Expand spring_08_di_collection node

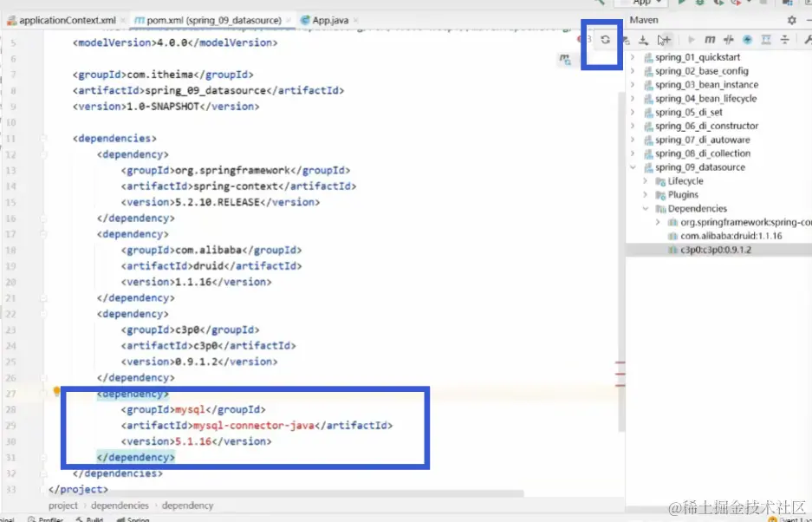click(x=633, y=153)
